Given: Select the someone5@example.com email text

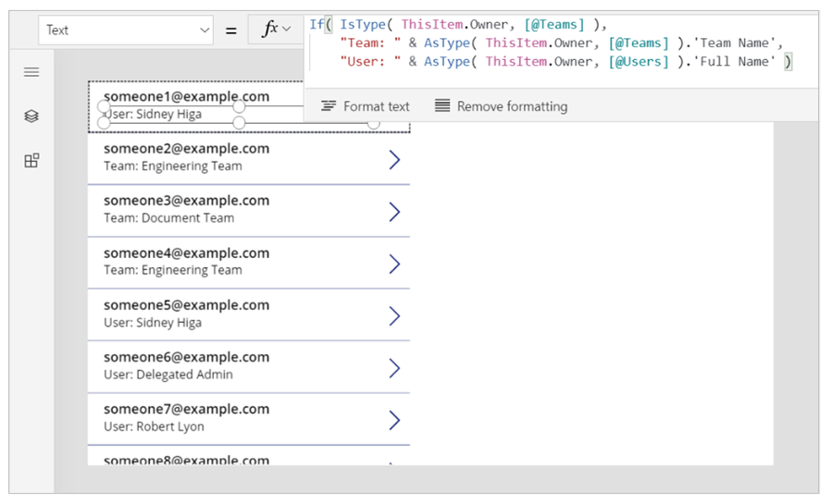Looking at the screenshot, I should pos(186,305).
